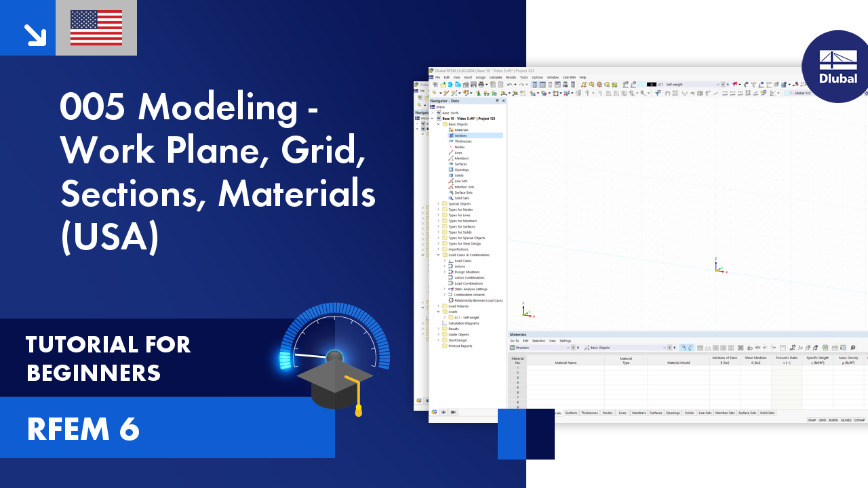Click the Nodes icon under Basic Objects

450,147
